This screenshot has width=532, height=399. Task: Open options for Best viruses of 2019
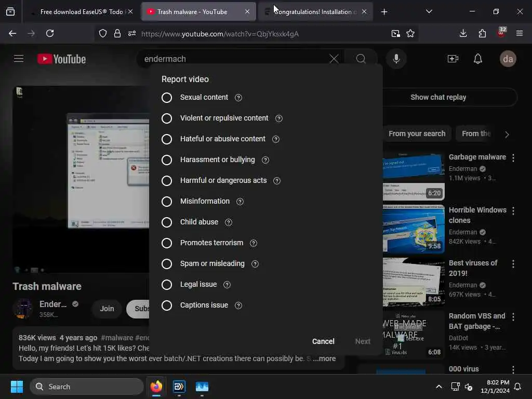click(x=513, y=263)
